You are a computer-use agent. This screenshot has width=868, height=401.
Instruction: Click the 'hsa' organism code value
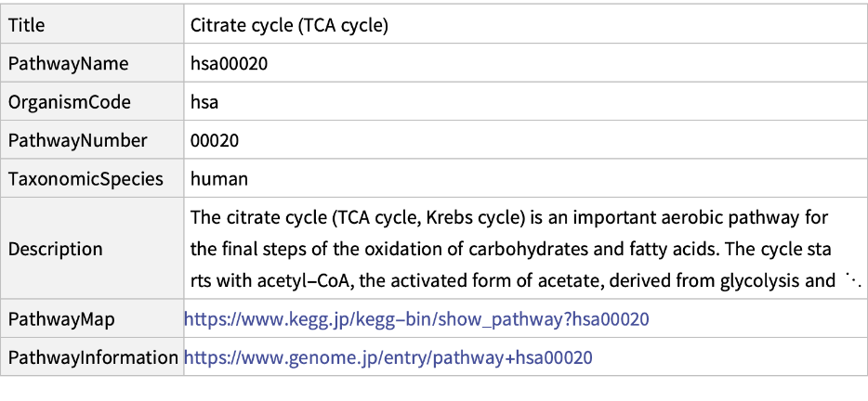204,102
